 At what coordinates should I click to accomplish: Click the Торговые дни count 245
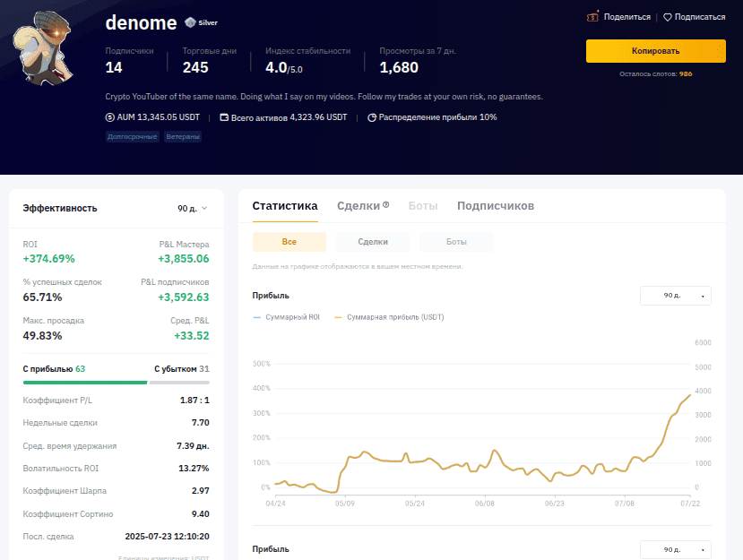195,67
